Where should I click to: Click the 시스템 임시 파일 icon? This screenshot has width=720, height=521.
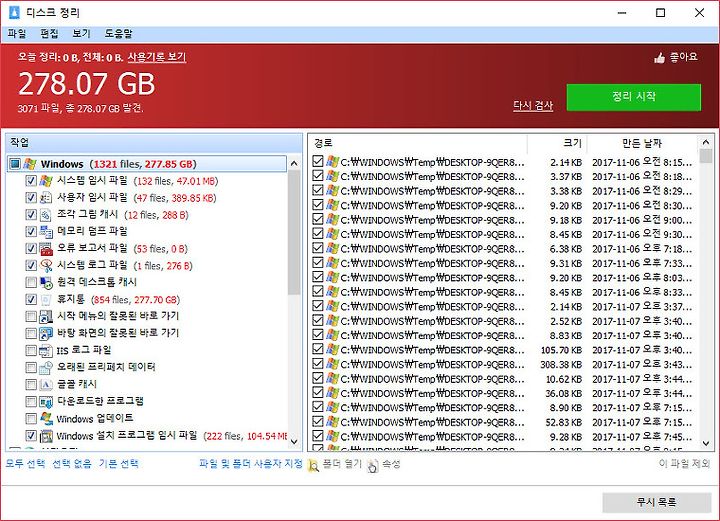point(46,181)
